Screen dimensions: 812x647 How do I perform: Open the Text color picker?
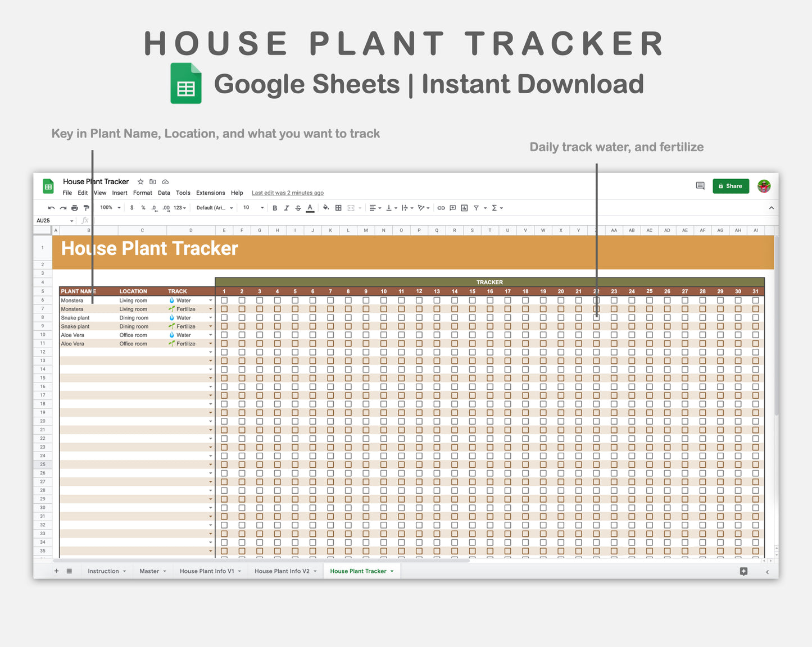310,208
